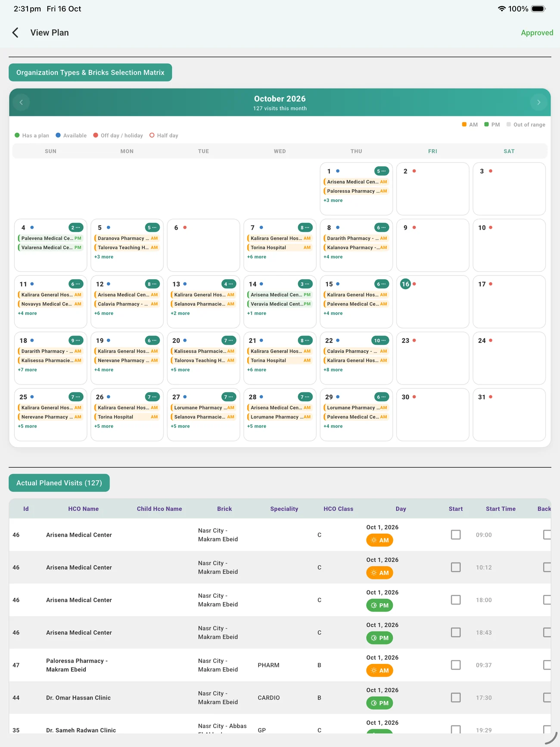Open the 2-visit badge on October 4
This screenshot has height=747, width=560.
76,228
